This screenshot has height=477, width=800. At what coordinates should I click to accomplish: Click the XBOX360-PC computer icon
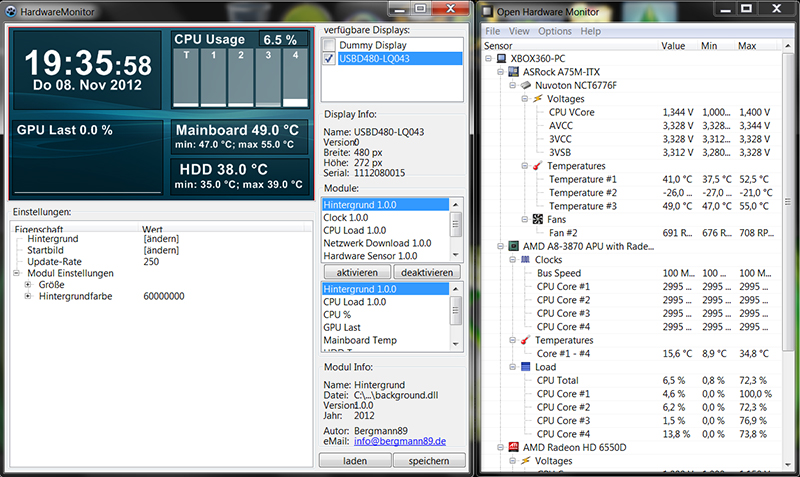coord(502,59)
